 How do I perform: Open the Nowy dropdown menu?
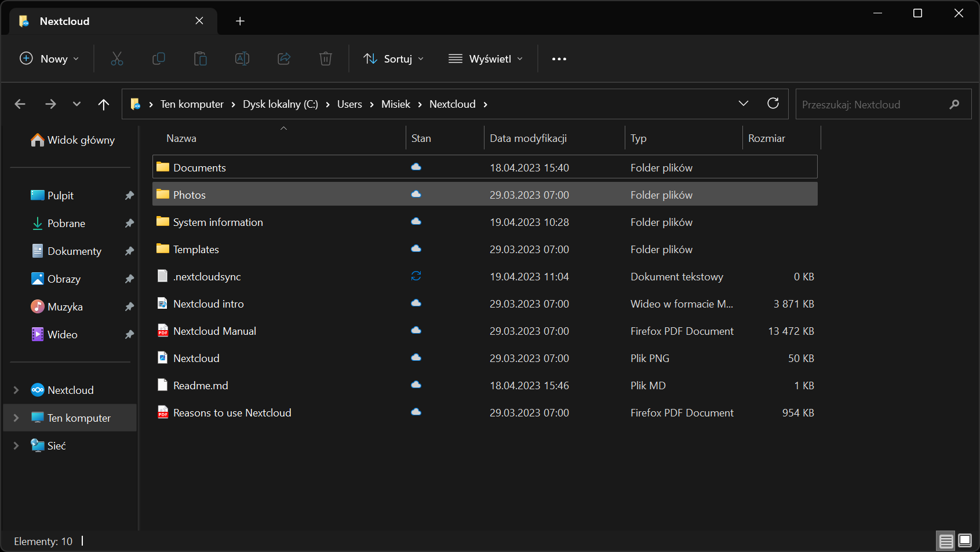pyautogui.click(x=49, y=59)
